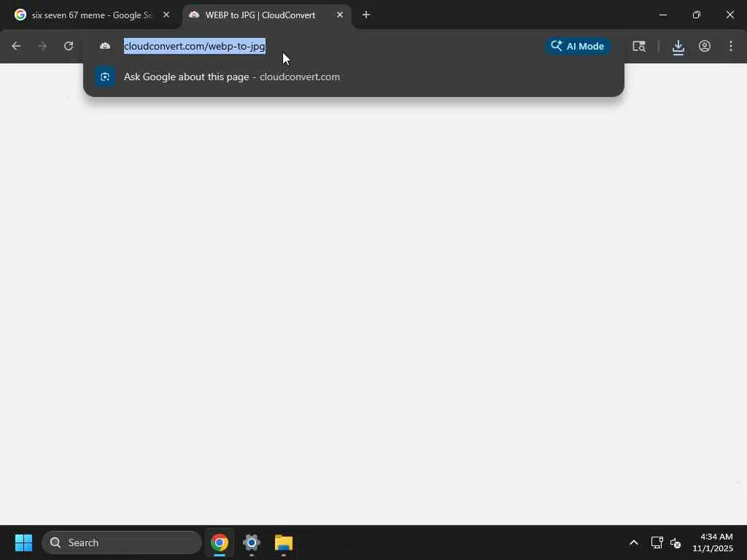The height and width of the screenshot is (560, 747).
Task: Open the network status tray icon
Action: 657,542
